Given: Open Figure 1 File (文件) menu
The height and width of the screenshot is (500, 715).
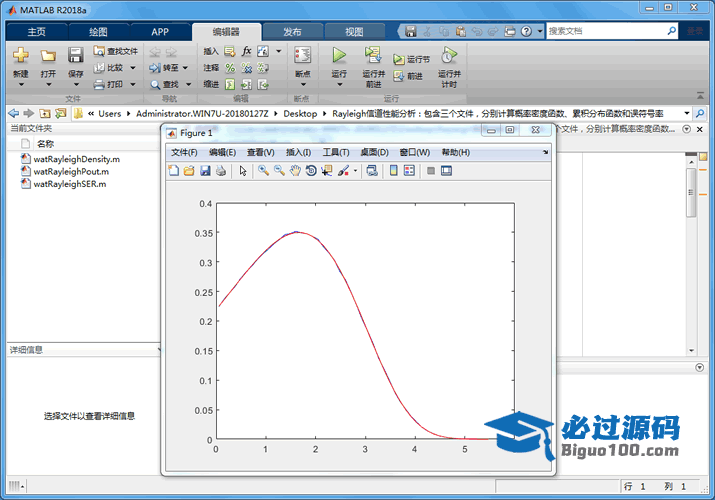Looking at the screenshot, I should (x=184, y=152).
